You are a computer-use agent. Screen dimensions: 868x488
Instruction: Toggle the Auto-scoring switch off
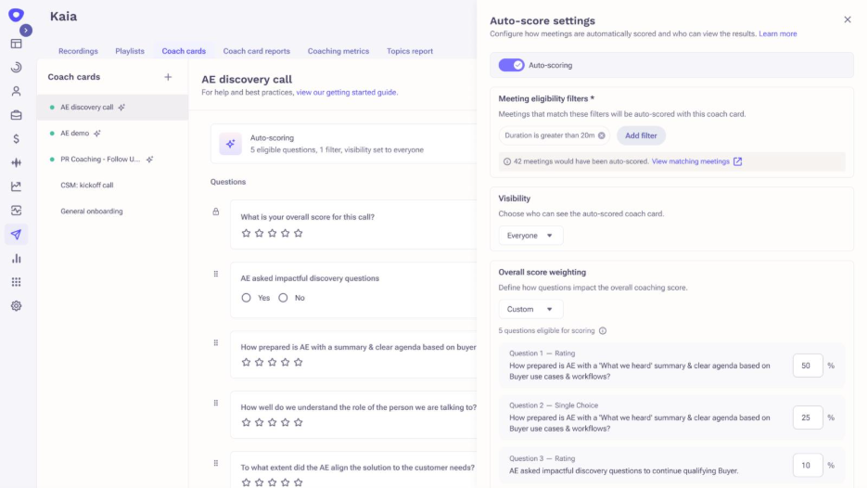(511, 65)
